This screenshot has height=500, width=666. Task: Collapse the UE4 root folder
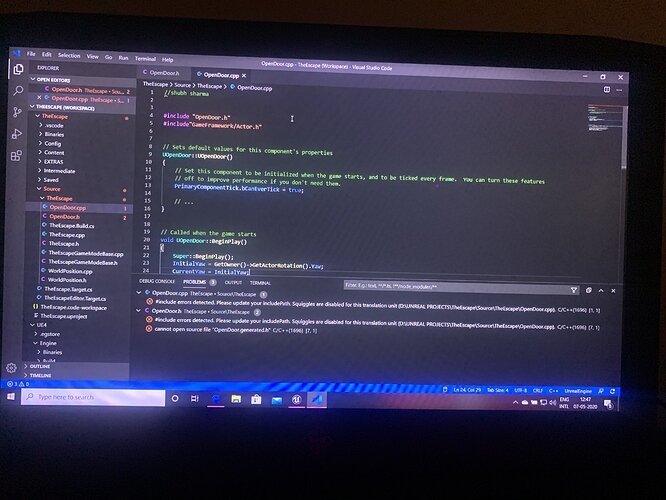(x=41, y=325)
